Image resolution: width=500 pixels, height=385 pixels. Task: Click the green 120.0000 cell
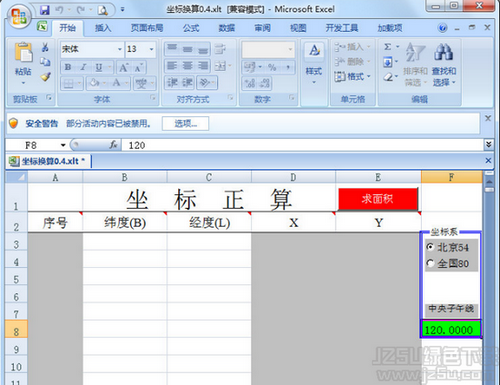tap(451, 329)
